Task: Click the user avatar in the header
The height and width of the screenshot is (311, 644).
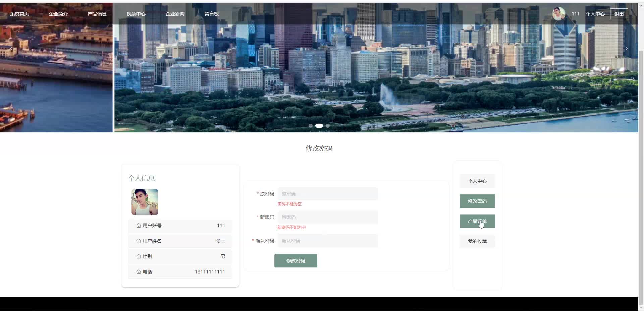Action: 559,14
